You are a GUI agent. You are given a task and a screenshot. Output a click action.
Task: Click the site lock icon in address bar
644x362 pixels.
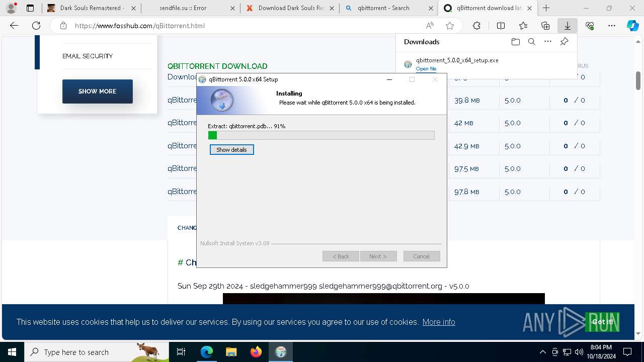tap(63, 26)
